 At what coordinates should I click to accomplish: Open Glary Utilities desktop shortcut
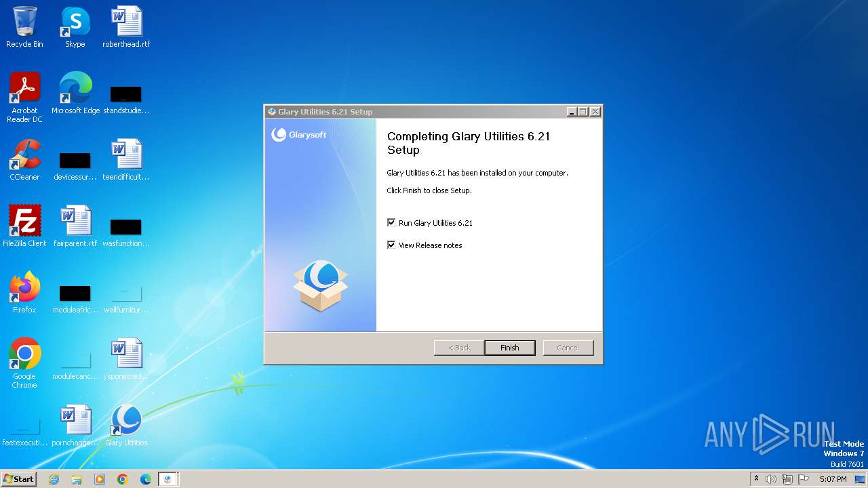pyautogui.click(x=126, y=426)
